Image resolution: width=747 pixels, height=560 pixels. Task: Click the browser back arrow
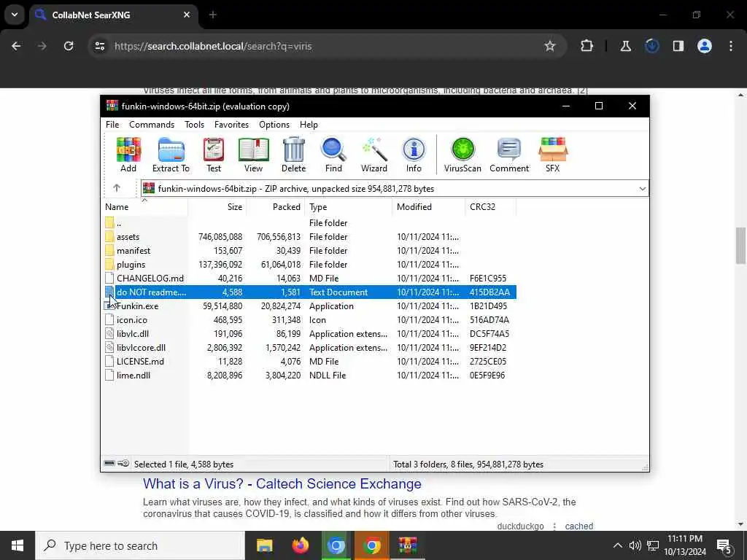(x=16, y=46)
